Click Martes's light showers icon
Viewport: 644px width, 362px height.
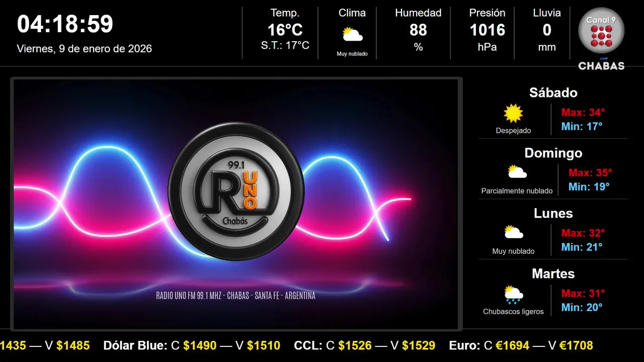[514, 295]
